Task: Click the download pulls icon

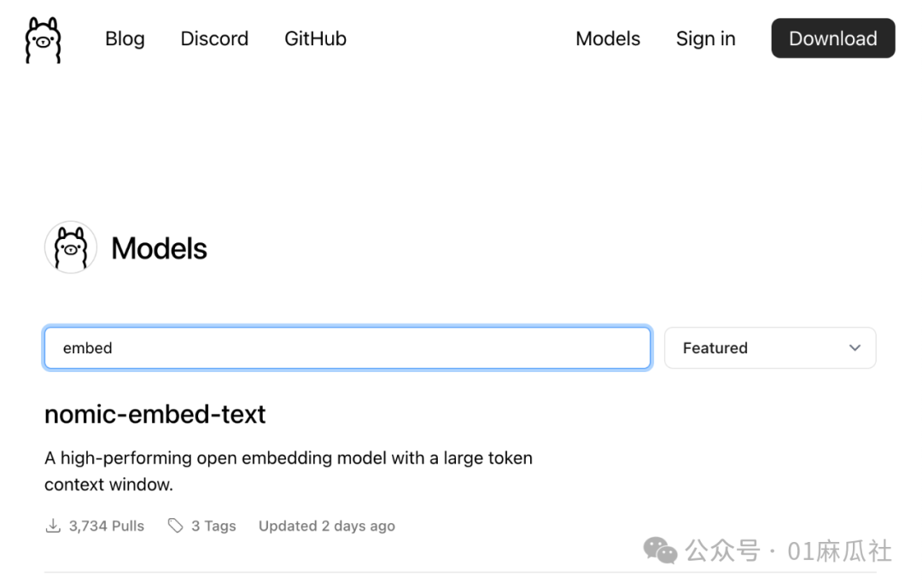Action: click(x=53, y=526)
